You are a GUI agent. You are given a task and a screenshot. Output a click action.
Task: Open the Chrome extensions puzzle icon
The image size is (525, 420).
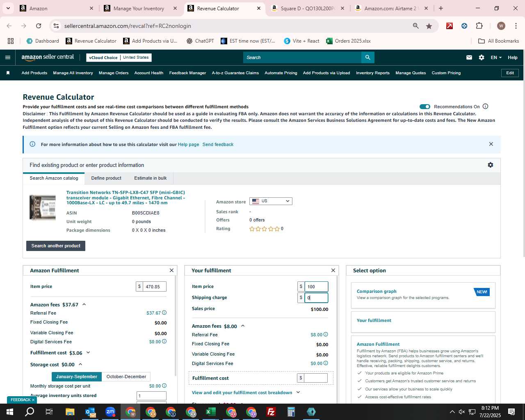coord(479,26)
